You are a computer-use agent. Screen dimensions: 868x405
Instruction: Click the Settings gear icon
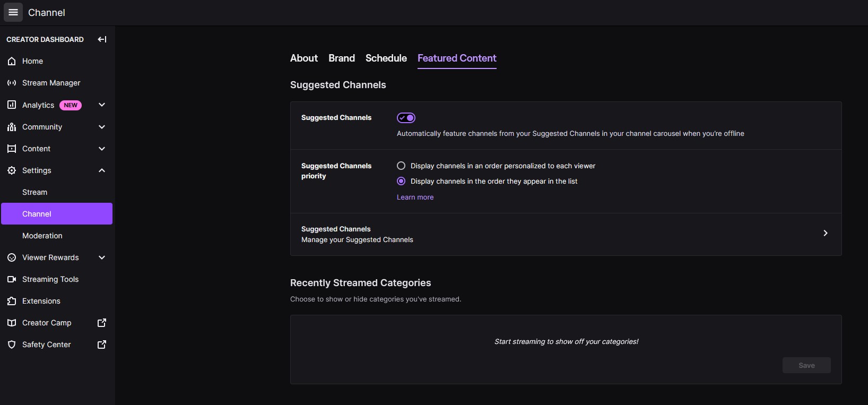click(x=12, y=170)
